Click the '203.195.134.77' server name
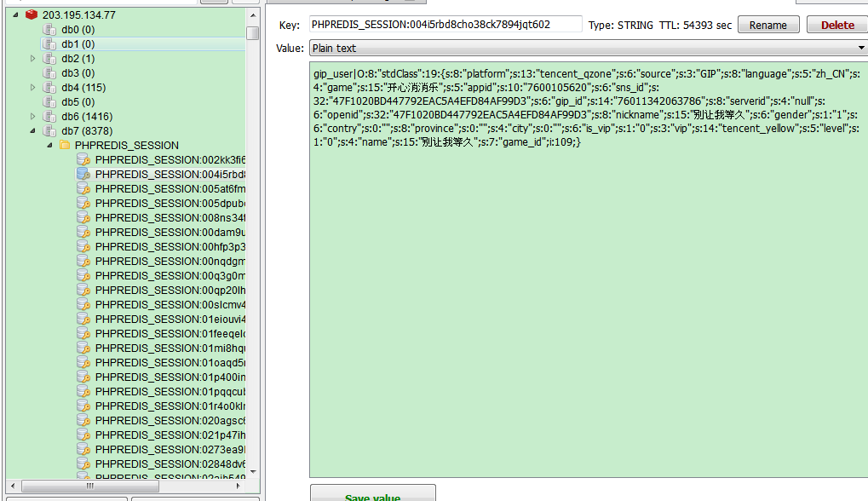This screenshot has height=501, width=868. (79, 15)
